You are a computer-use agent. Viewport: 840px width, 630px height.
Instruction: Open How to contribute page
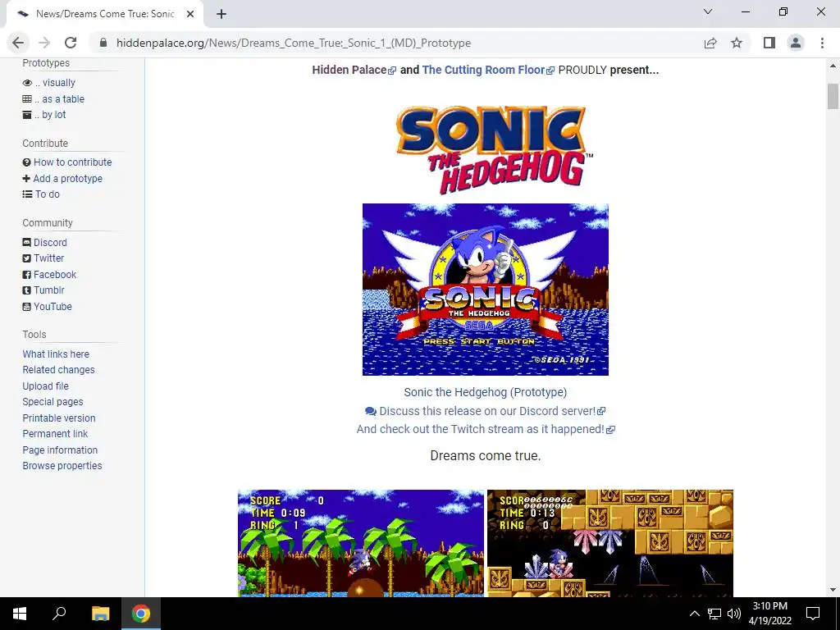67,162
